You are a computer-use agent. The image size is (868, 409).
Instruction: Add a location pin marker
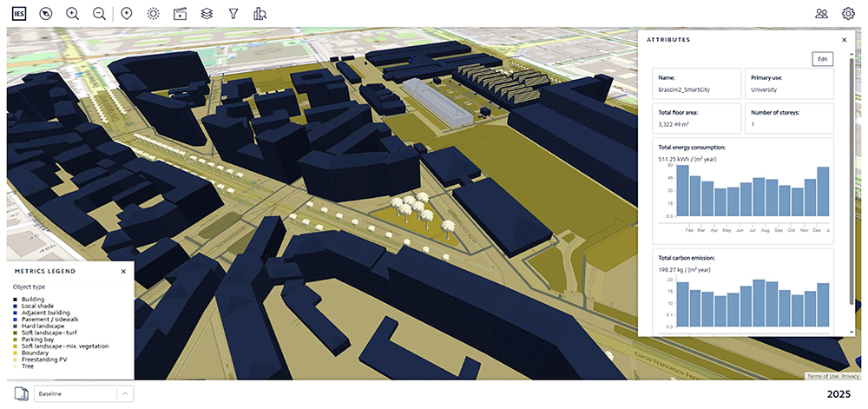(x=126, y=14)
